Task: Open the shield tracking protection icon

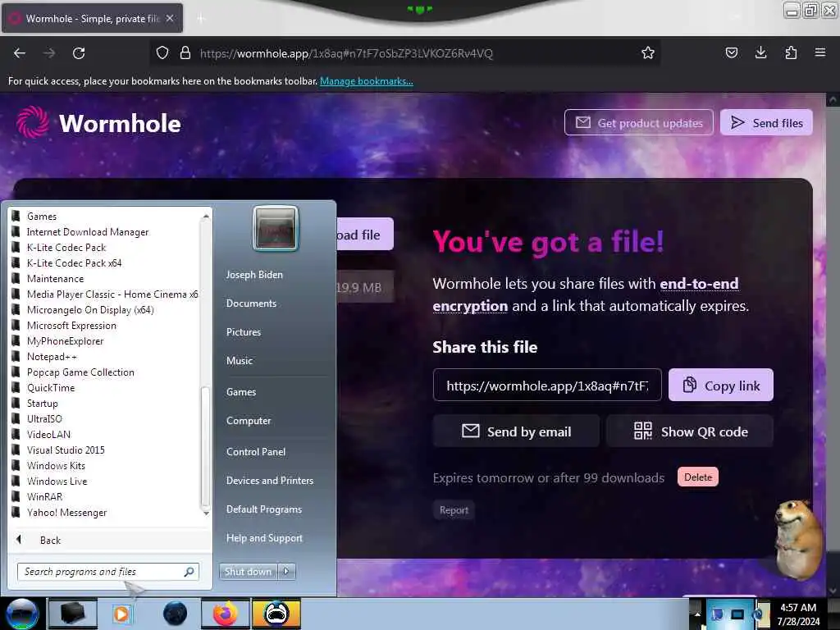Action: [162, 53]
